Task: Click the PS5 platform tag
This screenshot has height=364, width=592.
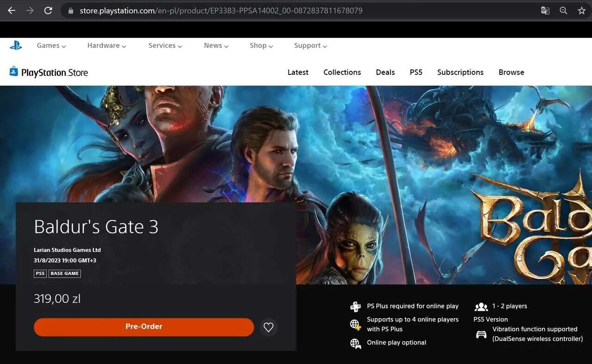Action: [40, 273]
